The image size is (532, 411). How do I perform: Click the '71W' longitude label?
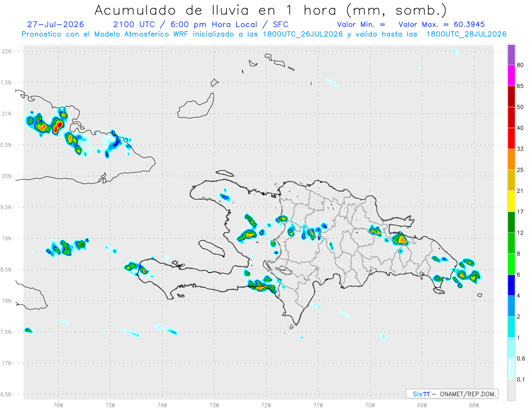(318, 405)
